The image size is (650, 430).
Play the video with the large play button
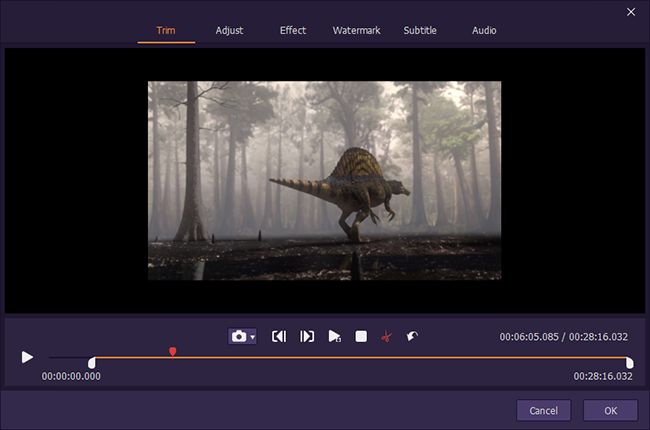27,357
